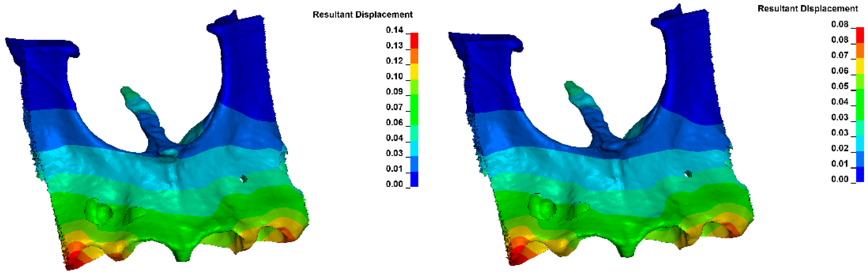Click the 0.07 label in the 0.14-max legend

pyautogui.click(x=395, y=107)
